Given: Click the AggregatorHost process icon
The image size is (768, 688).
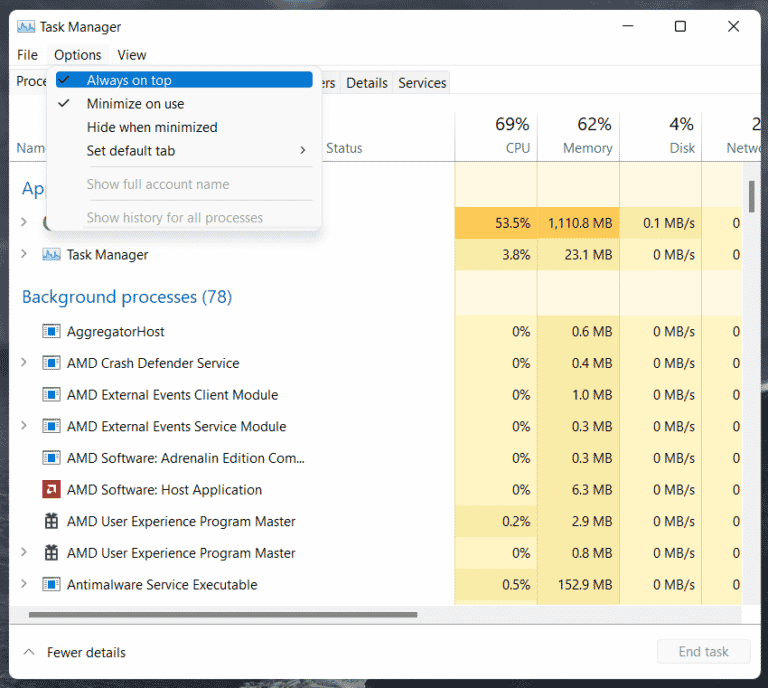Looking at the screenshot, I should [x=51, y=332].
